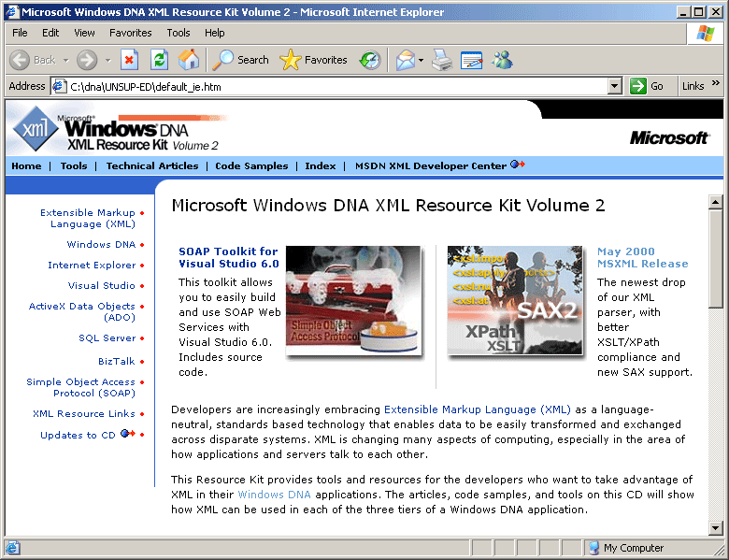Open the Address bar dropdown list
The height and width of the screenshot is (560, 729).
pos(615,86)
